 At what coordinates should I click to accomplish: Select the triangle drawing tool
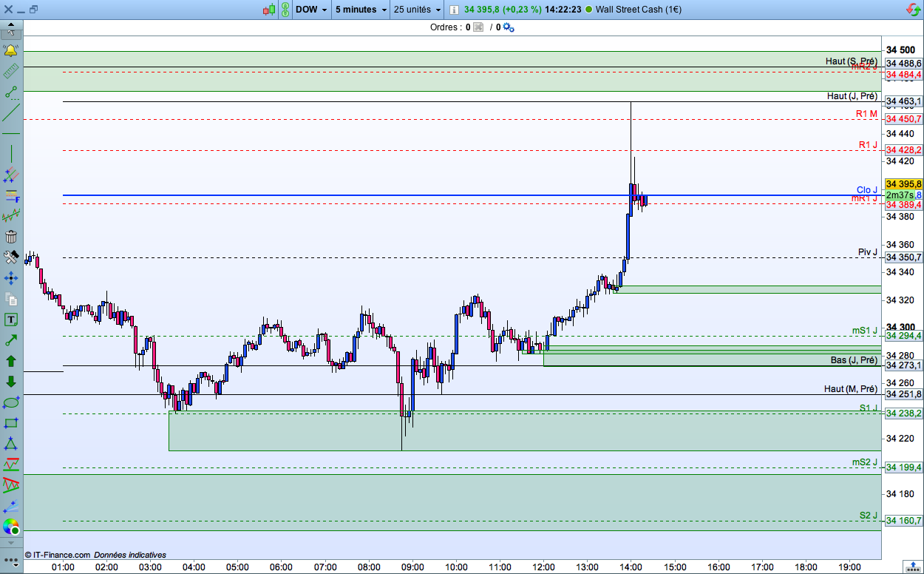tap(11, 444)
